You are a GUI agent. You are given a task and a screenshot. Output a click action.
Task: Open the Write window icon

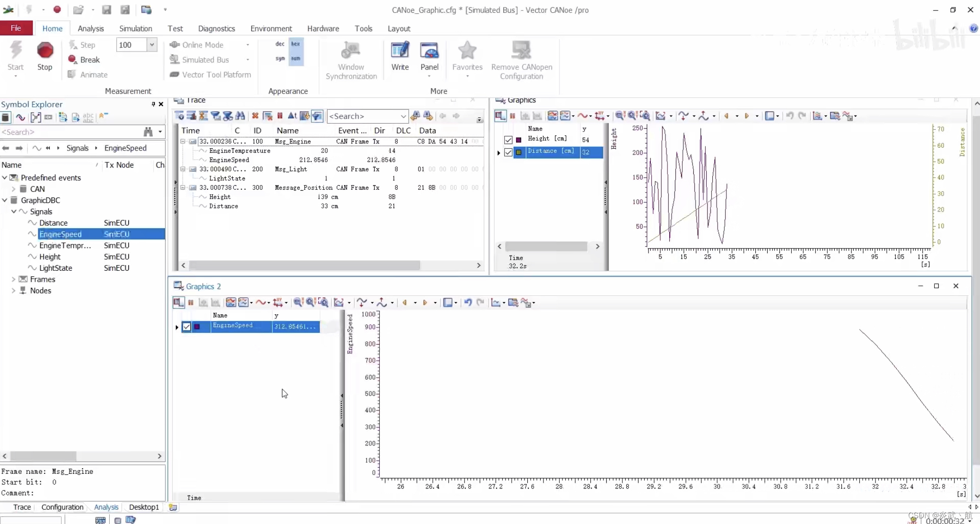(400, 51)
